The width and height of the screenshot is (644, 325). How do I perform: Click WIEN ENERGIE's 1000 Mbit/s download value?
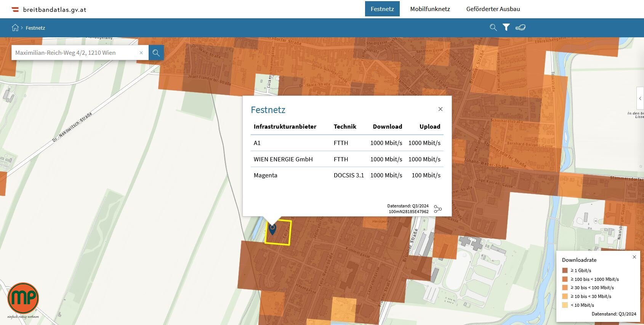386,159
